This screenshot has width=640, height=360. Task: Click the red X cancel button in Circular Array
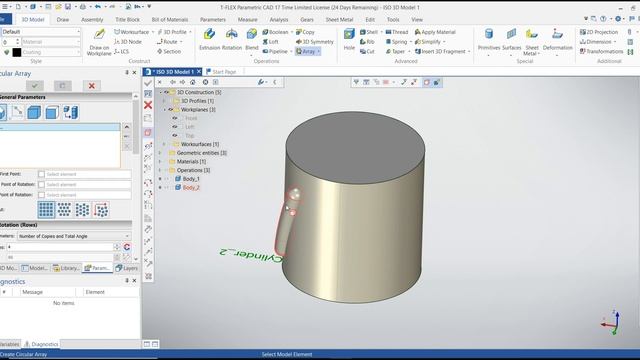[x=91, y=86]
